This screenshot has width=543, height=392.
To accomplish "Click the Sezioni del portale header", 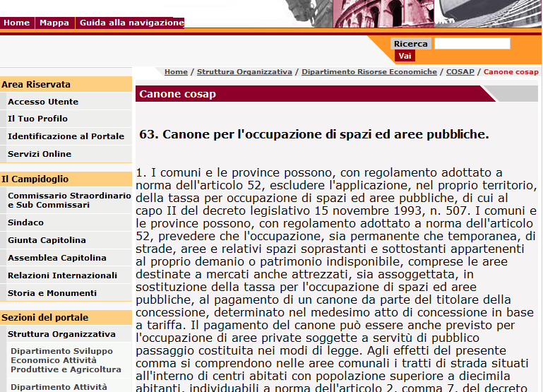I will [x=66, y=317].
